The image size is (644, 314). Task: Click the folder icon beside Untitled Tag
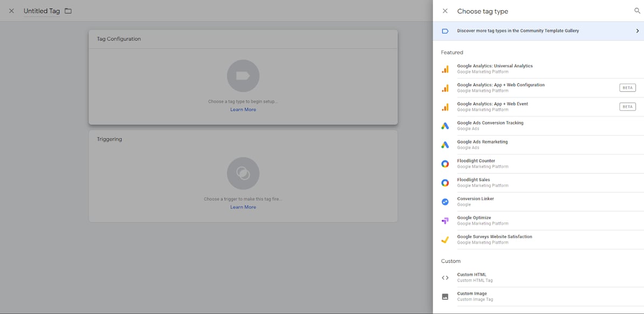click(x=68, y=11)
